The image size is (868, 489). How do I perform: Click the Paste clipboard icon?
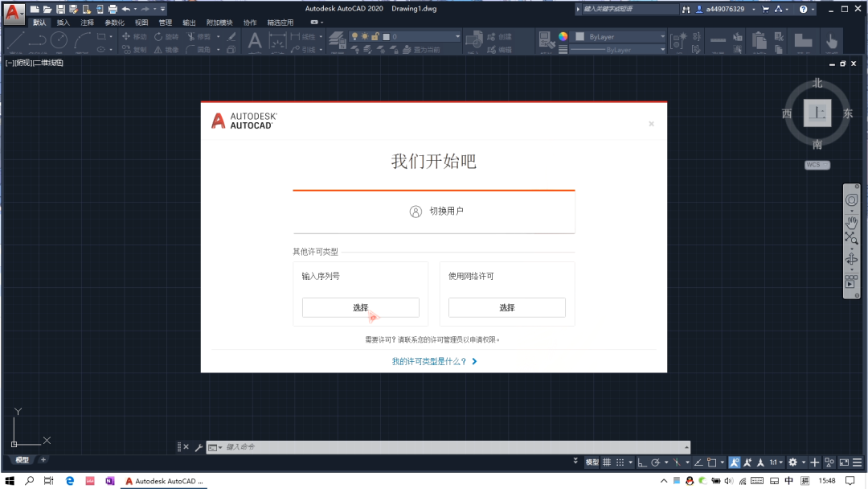pyautogui.click(x=759, y=41)
